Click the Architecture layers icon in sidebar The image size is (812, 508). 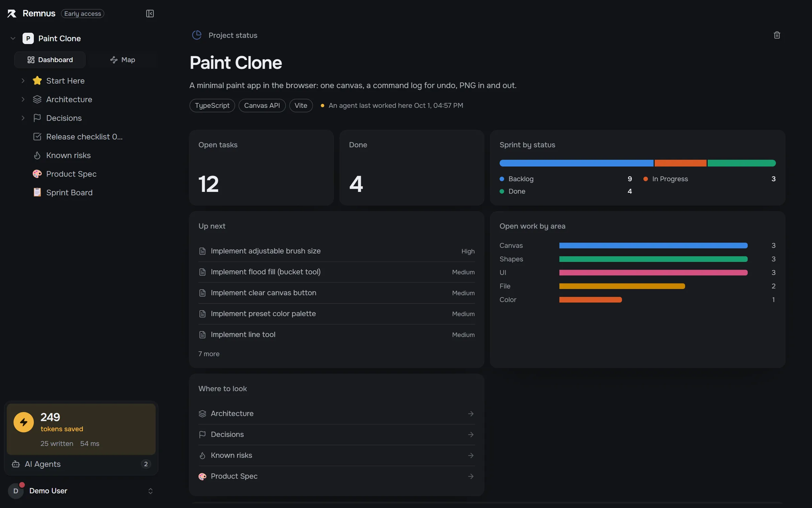37,99
